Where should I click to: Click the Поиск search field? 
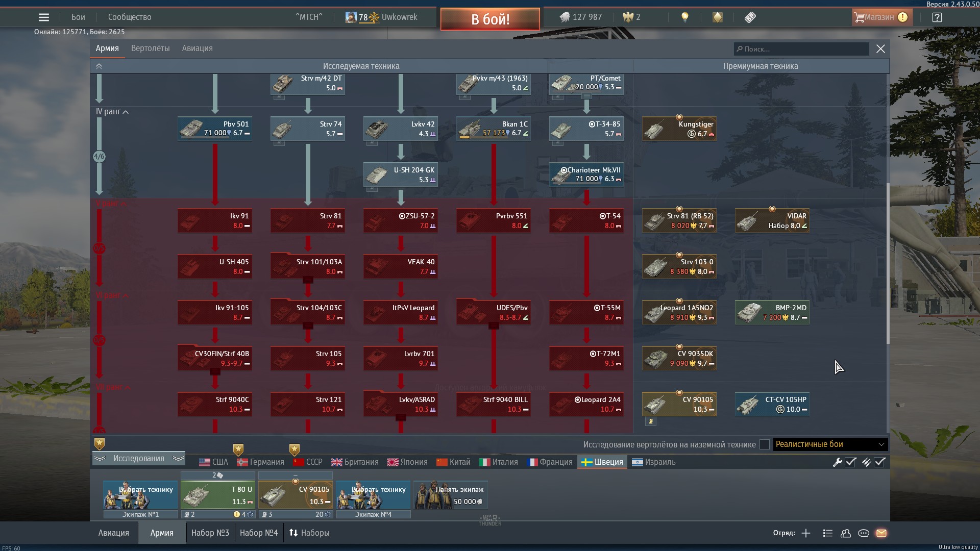click(801, 49)
